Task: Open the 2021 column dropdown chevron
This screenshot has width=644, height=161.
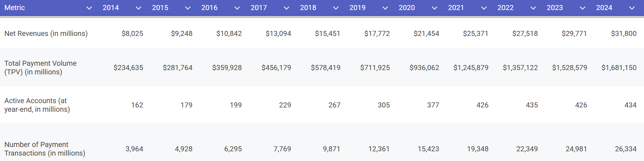Action: tap(484, 8)
